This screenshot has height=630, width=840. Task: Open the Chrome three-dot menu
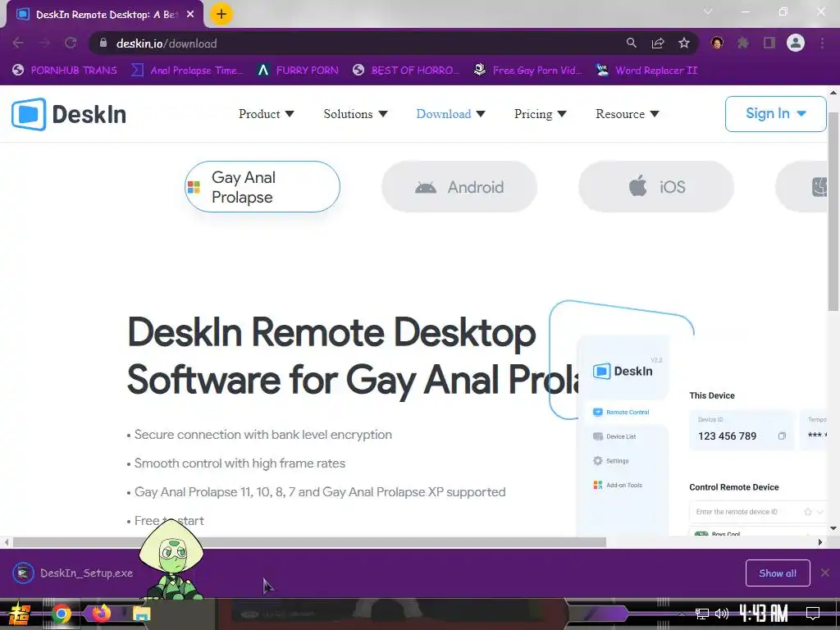coord(822,43)
